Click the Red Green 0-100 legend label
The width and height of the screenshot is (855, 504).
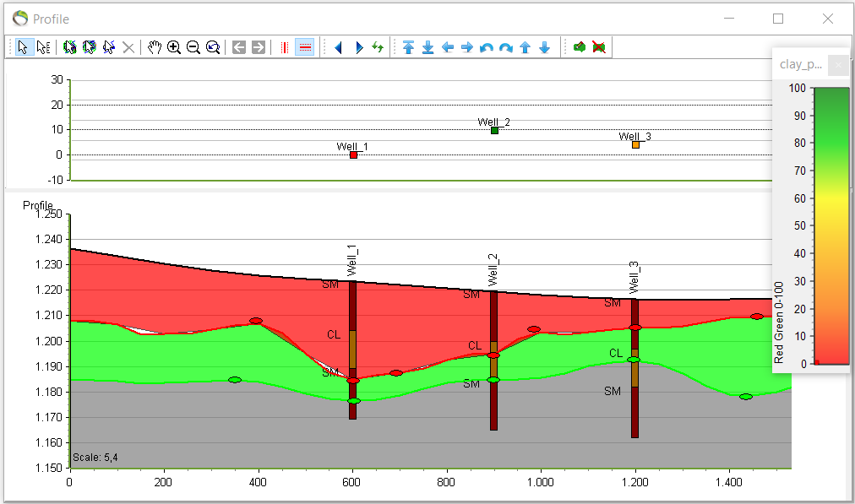(779, 322)
